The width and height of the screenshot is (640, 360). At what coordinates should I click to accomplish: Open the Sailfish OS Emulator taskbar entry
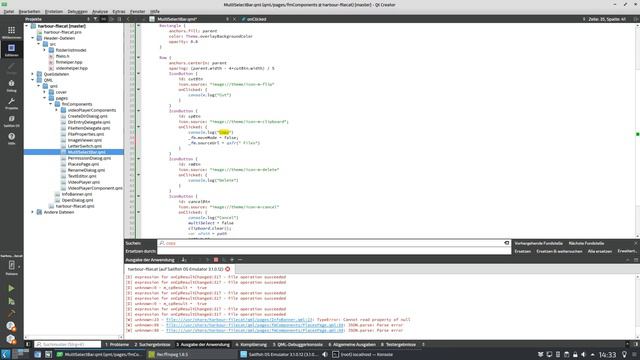tap(280, 354)
